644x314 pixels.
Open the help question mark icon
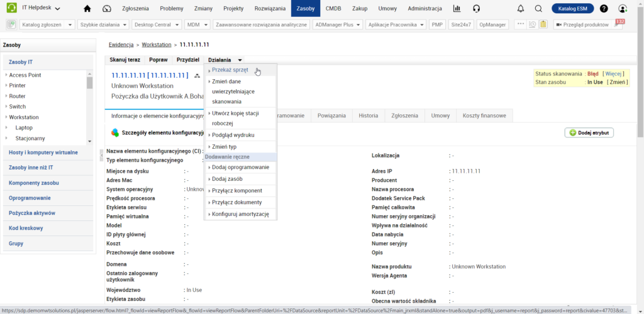click(x=604, y=8)
